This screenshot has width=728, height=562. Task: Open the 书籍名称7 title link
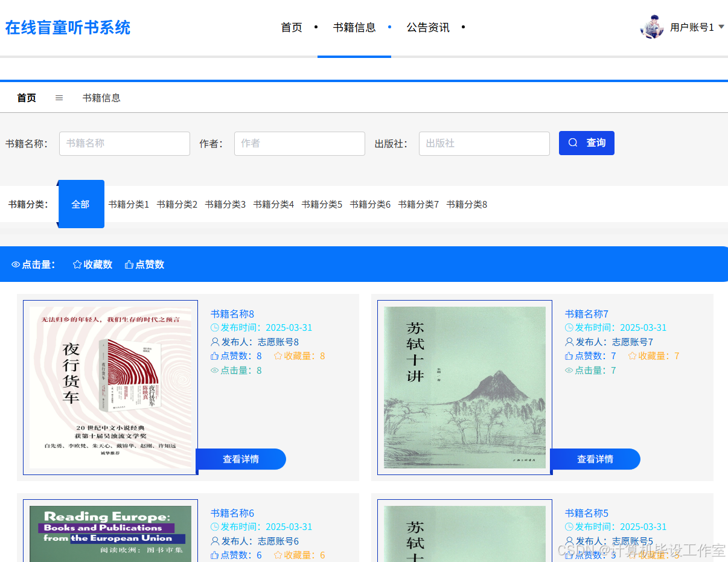(x=587, y=314)
